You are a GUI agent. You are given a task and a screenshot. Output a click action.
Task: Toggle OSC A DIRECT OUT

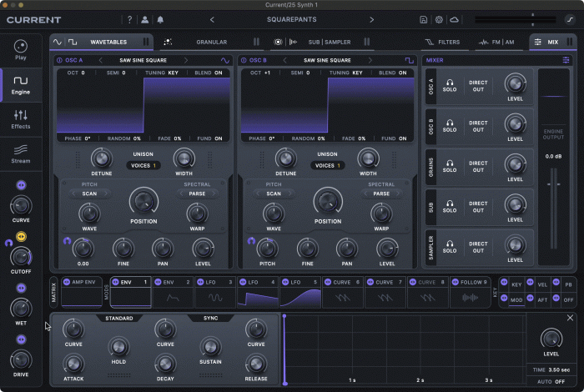tap(478, 86)
